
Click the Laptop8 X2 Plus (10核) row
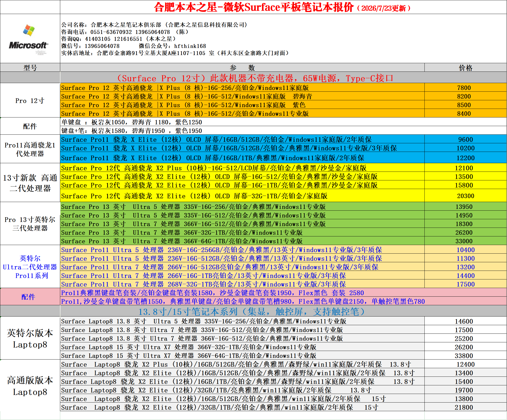pyautogui.click(x=242, y=364)
